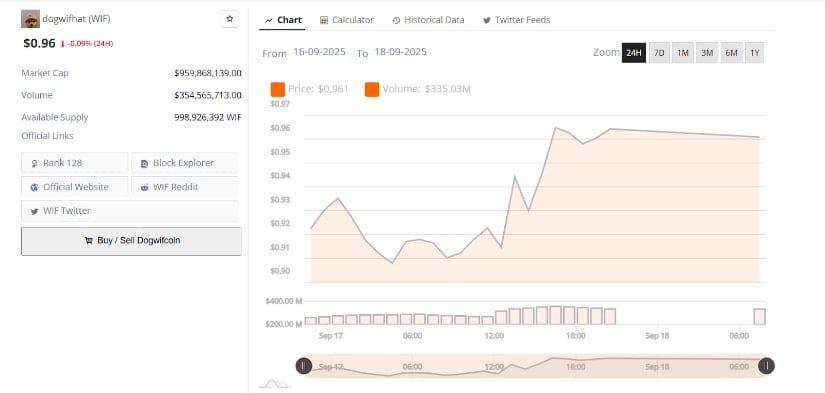The height and width of the screenshot is (393, 825).
Task: Click the Market Cap value $959,868,139.00
Action: click(x=208, y=73)
